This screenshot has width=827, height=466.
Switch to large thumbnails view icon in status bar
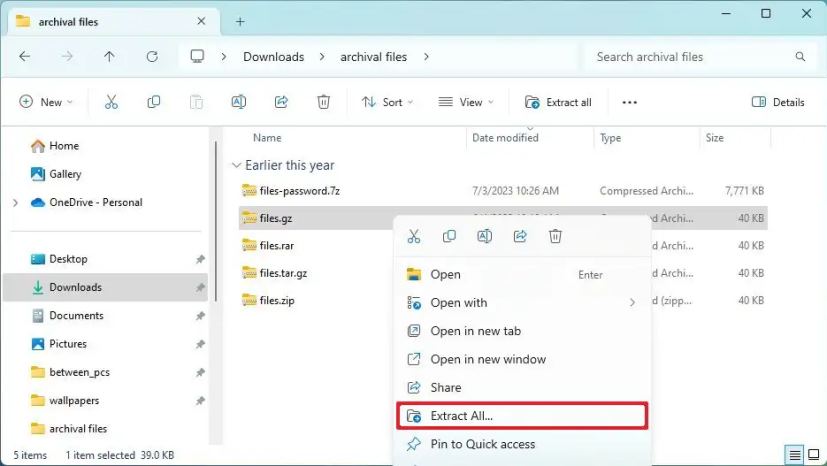coord(814,454)
